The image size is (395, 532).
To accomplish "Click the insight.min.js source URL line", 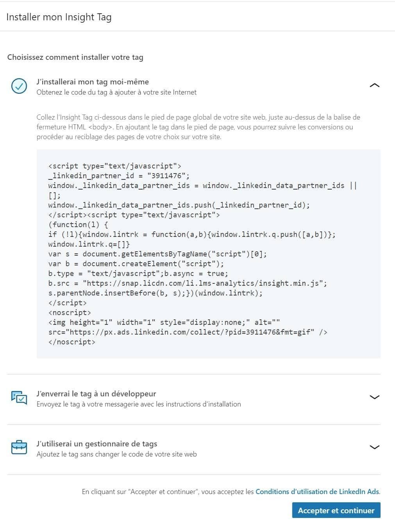I will pyautogui.click(x=188, y=283).
